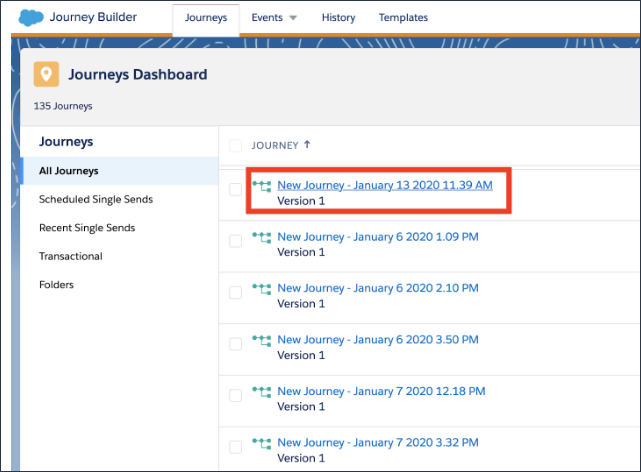Viewport: 641px width, 472px height.
Task: Switch to the History tab
Action: click(338, 18)
